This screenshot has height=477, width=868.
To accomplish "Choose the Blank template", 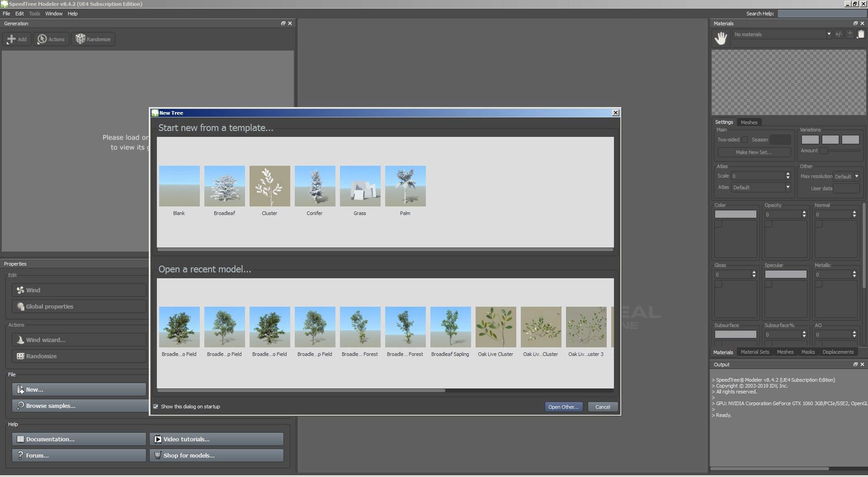I will pos(179,191).
